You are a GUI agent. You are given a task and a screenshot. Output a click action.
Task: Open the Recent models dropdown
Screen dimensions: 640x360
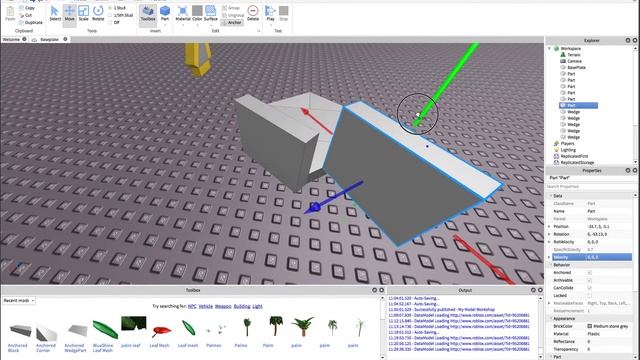pos(19,300)
